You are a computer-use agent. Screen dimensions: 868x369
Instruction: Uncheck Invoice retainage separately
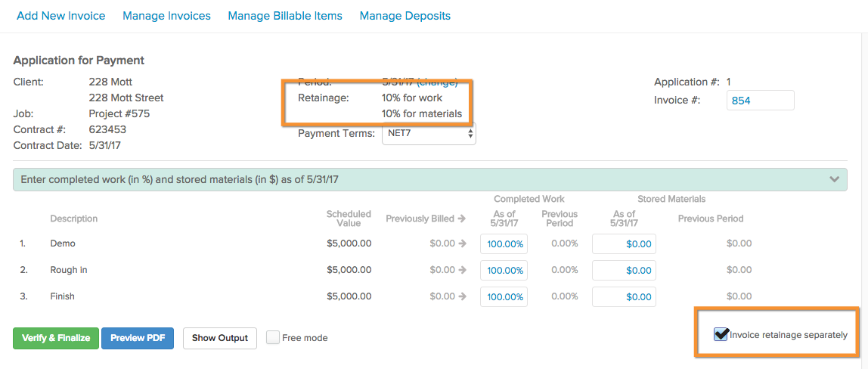pyautogui.click(x=721, y=334)
